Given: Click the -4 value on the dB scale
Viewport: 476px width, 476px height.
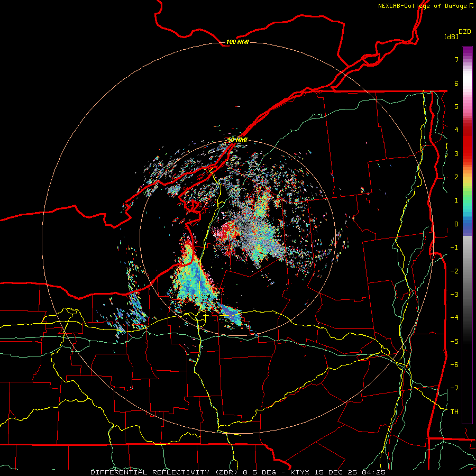Looking at the screenshot, I should pyautogui.click(x=454, y=318).
